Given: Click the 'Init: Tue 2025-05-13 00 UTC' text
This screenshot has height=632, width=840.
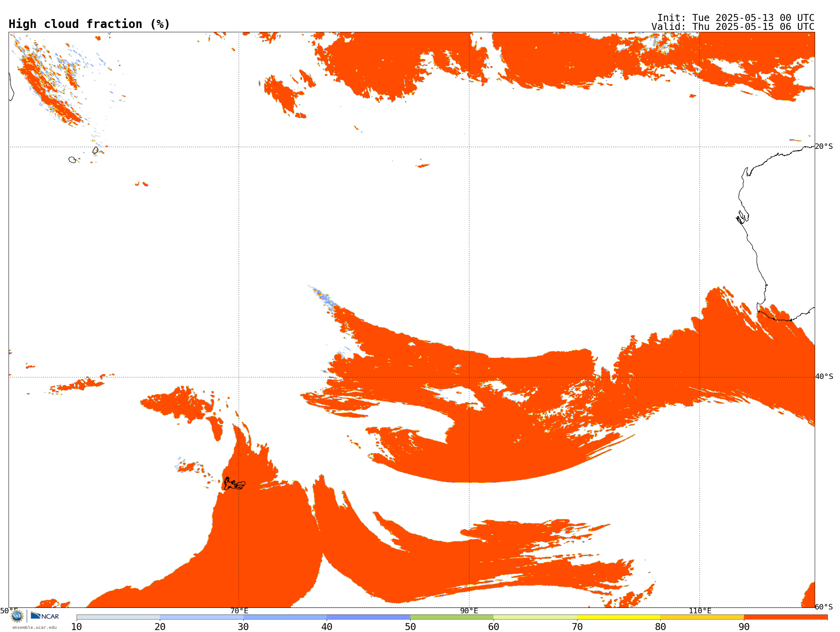Looking at the screenshot, I should click(x=736, y=18).
